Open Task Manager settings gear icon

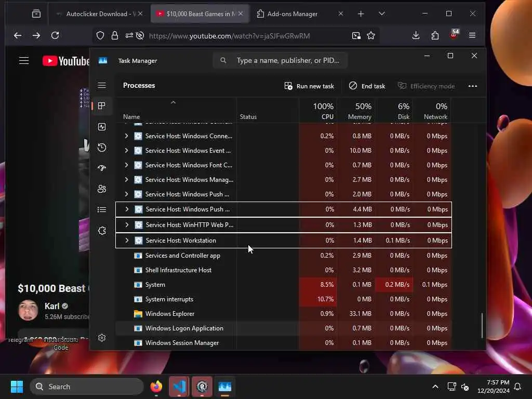(102, 338)
